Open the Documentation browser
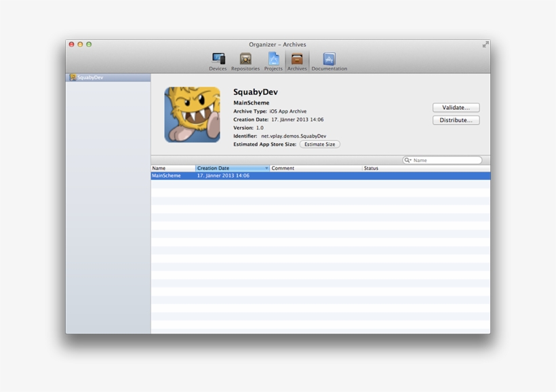This screenshot has width=556, height=392. coord(329,59)
